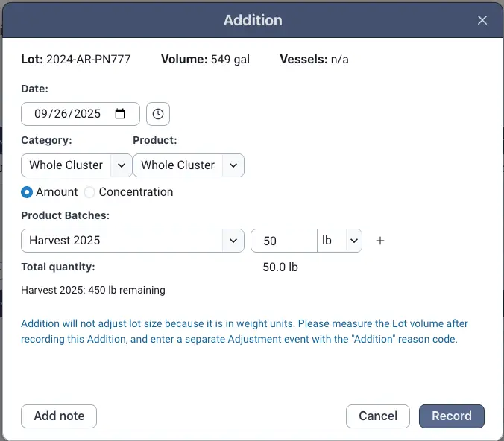Open the Category dropdown showing Whole Cluster
Screen dimensions: 504x441
[77, 165]
